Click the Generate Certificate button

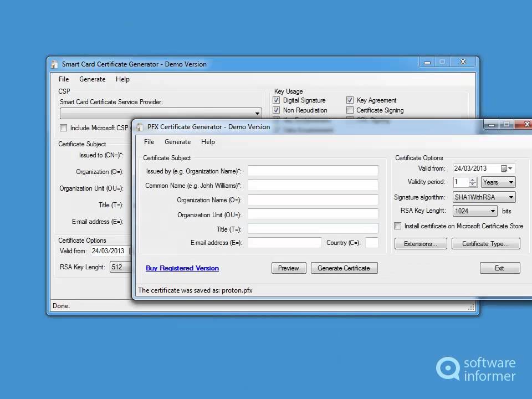pos(344,268)
